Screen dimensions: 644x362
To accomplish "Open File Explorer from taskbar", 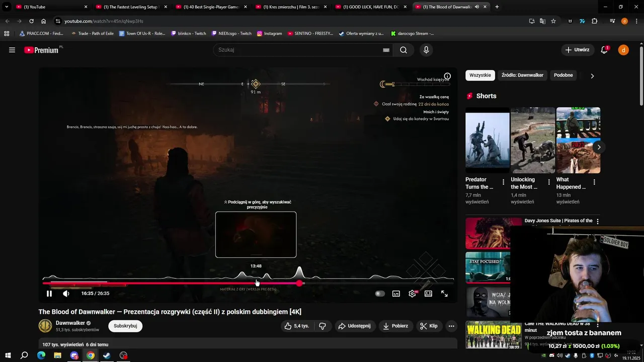I will tap(57, 355).
